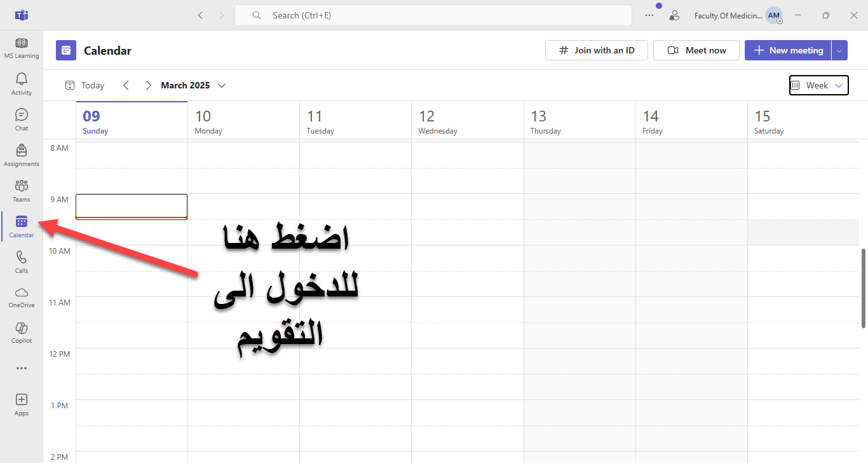
Task: Go to the previous week
Action: tap(126, 85)
